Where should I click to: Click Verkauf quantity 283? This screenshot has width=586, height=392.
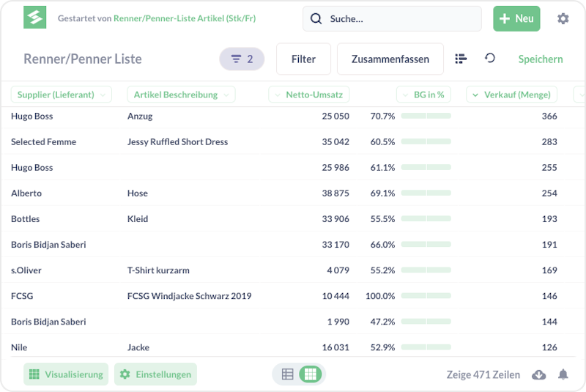pos(549,141)
